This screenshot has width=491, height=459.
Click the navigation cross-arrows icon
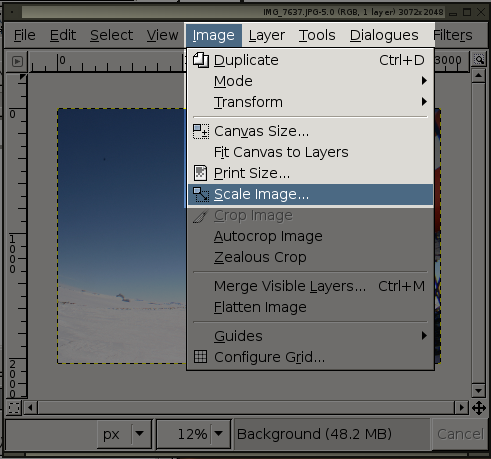(x=479, y=408)
